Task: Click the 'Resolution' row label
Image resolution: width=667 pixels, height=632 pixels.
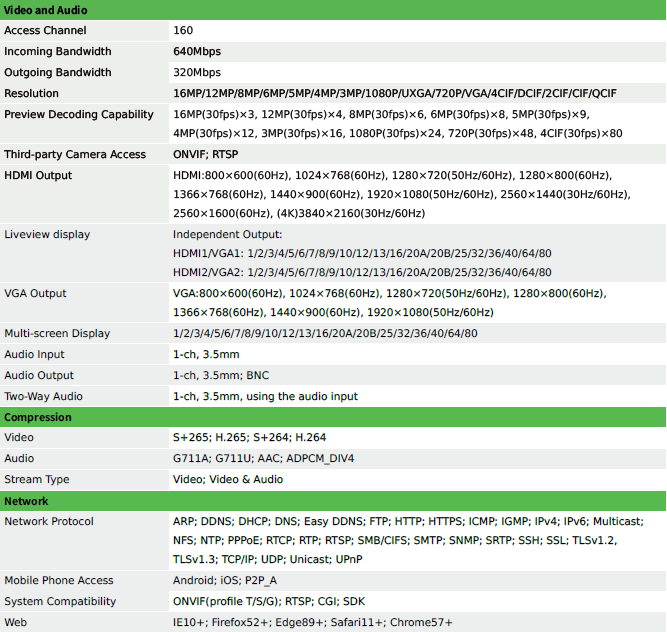Action: coord(31,93)
